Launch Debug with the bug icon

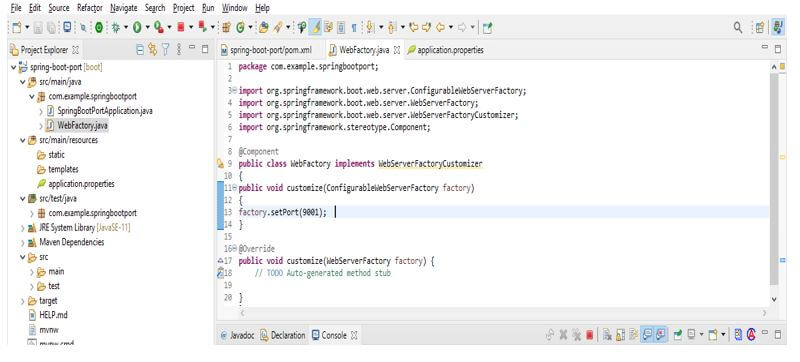[x=115, y=28]
